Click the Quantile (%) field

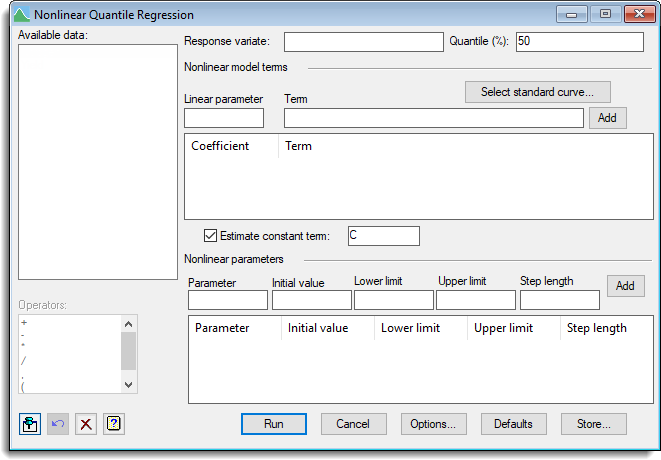[x=579, y=42]
